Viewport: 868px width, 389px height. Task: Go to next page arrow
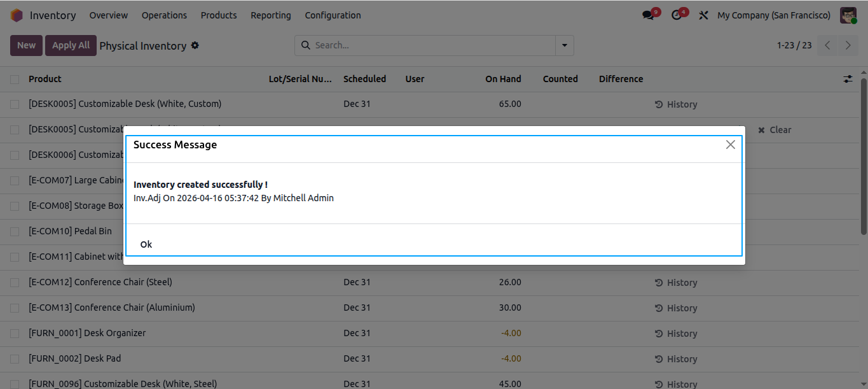[x=848, y=45]
